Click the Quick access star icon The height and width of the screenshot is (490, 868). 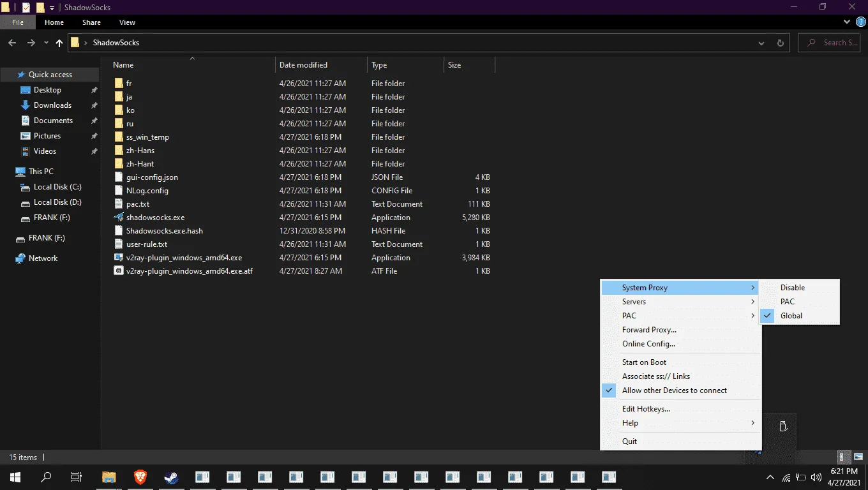point(21,75)
